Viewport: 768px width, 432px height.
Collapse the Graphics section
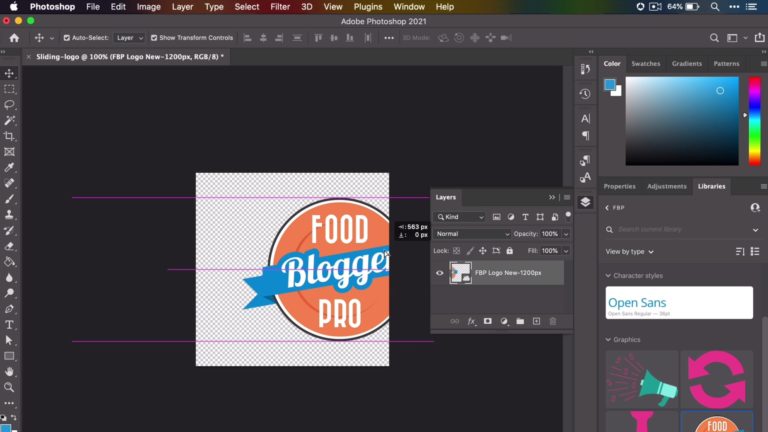pyautogui.click(x=608, y=339)
